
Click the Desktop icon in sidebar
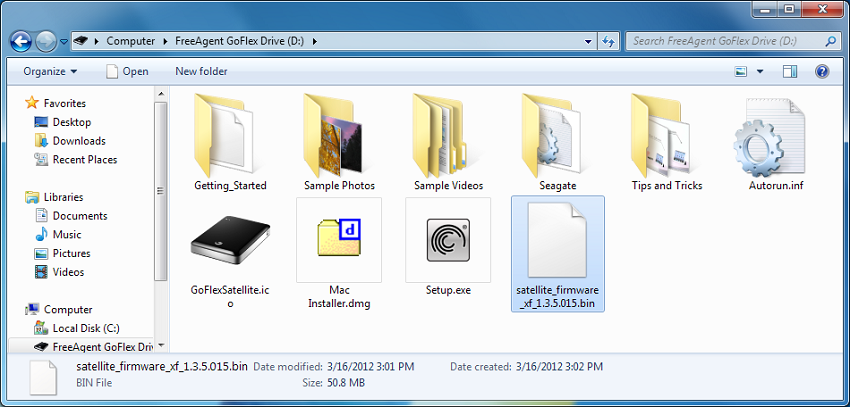(x=41, y=122)
